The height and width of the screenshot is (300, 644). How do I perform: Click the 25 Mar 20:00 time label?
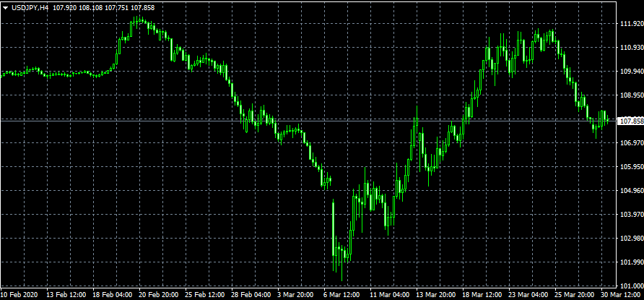575,295
